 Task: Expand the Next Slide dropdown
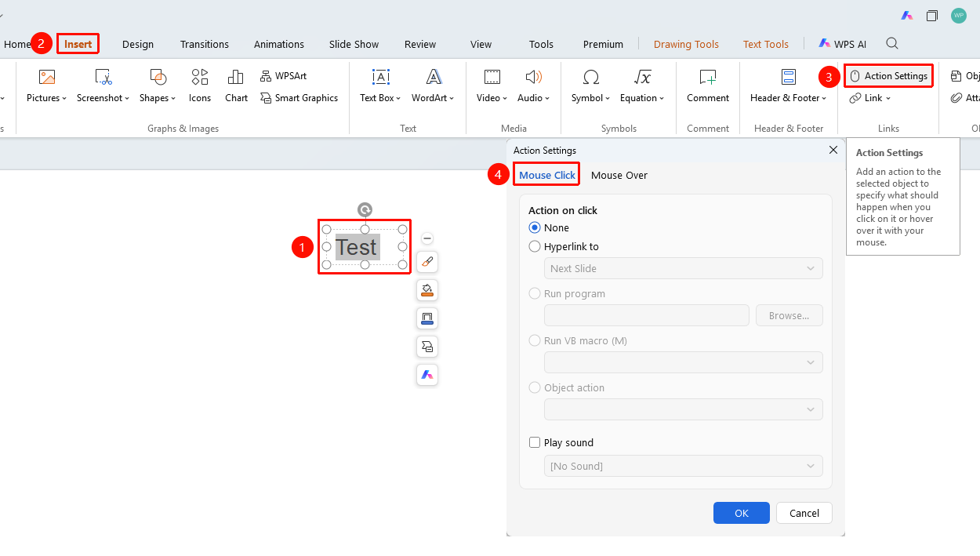(684, 268)
